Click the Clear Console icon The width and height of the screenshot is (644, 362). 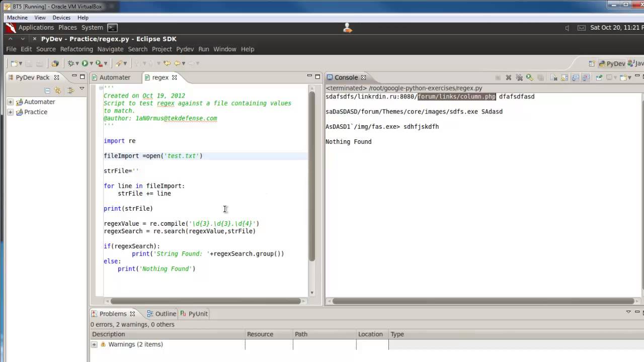pyautogui.click(x=554, y=77)
